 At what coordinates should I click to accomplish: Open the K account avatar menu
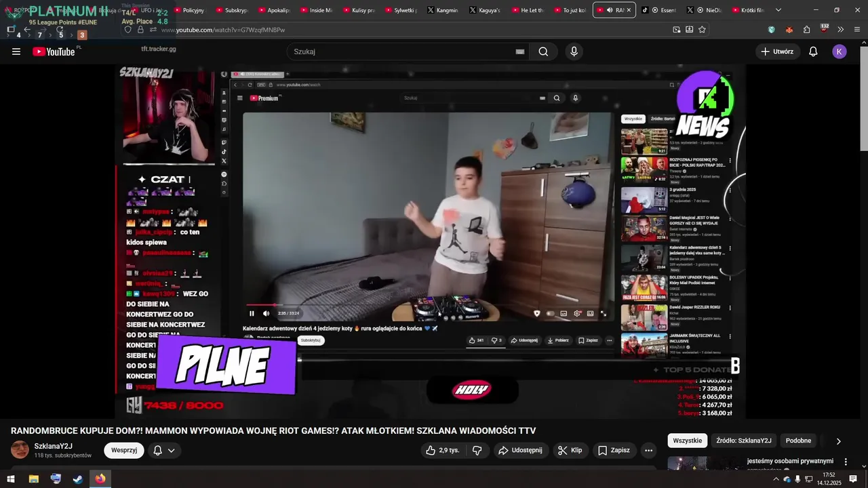(x=840, y=52)
